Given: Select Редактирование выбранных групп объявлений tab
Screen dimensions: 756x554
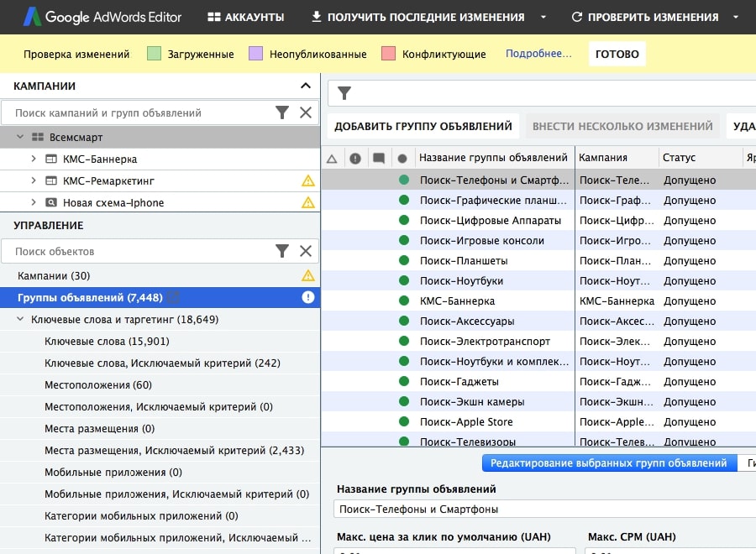Looking at the screenshot, I should point(608,463).
